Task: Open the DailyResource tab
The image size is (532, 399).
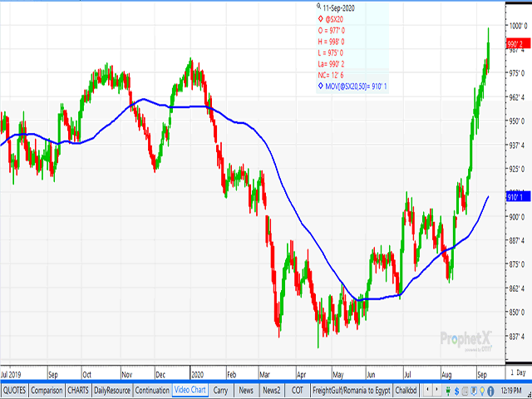Action: coord(112,390)
